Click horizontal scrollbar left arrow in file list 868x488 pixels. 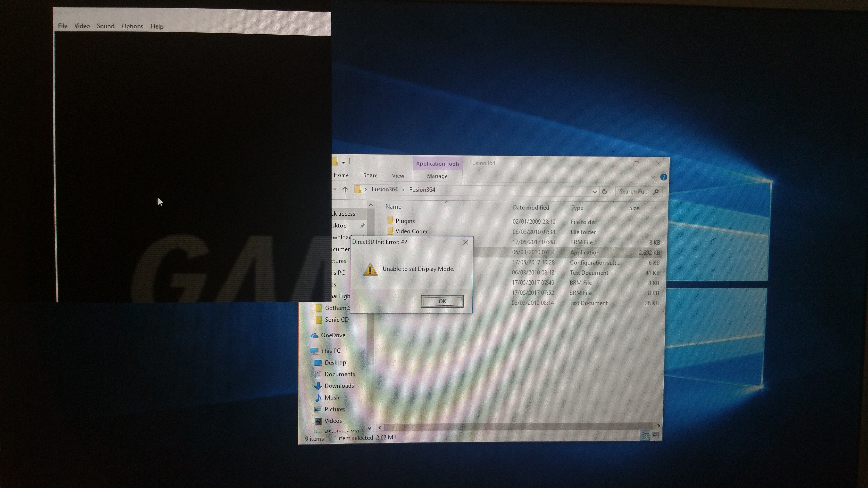380,427
